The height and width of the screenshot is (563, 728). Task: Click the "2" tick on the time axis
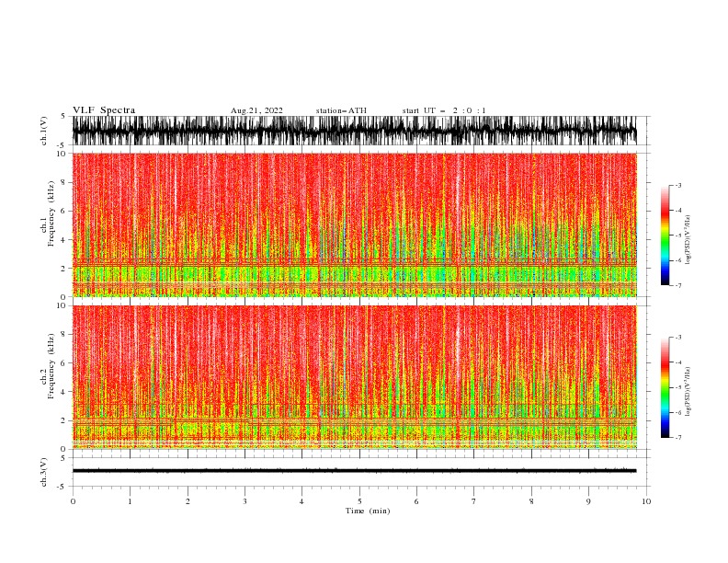point(188,501)
